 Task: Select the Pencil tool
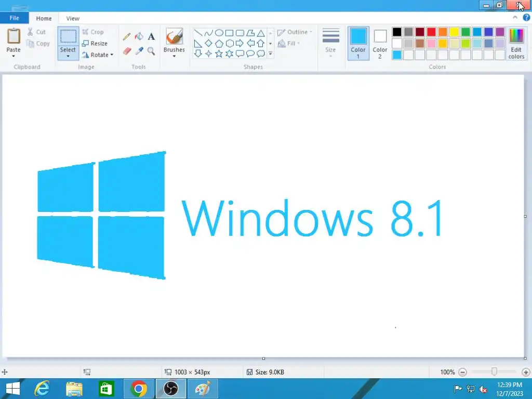pyautogui.click(x=127, y=36)
